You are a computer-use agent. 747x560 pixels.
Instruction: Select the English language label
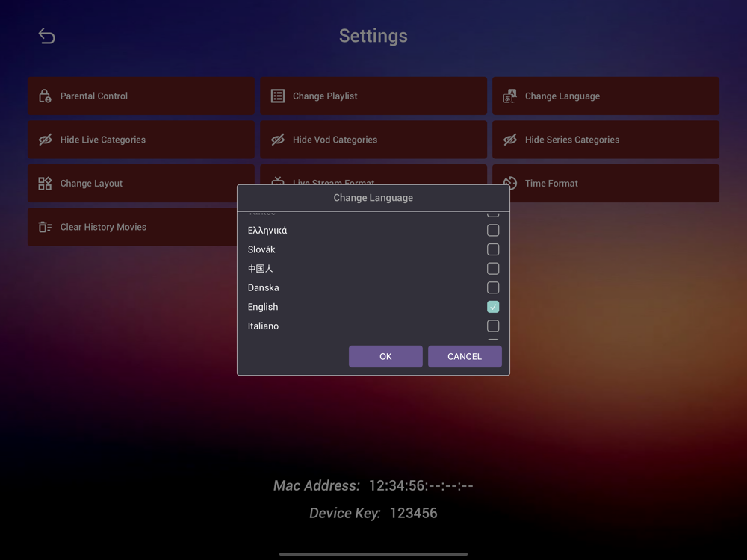click(x=263, y=307)
